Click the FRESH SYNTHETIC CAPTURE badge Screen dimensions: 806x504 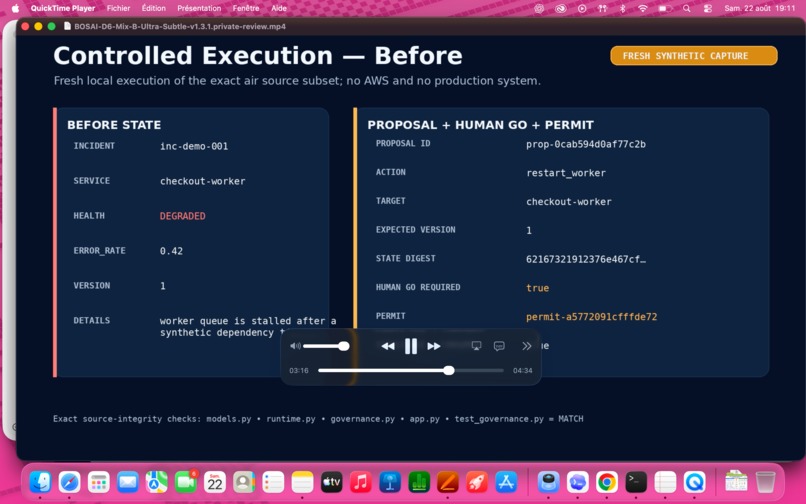pyautogui.click(x=693, y=56)
